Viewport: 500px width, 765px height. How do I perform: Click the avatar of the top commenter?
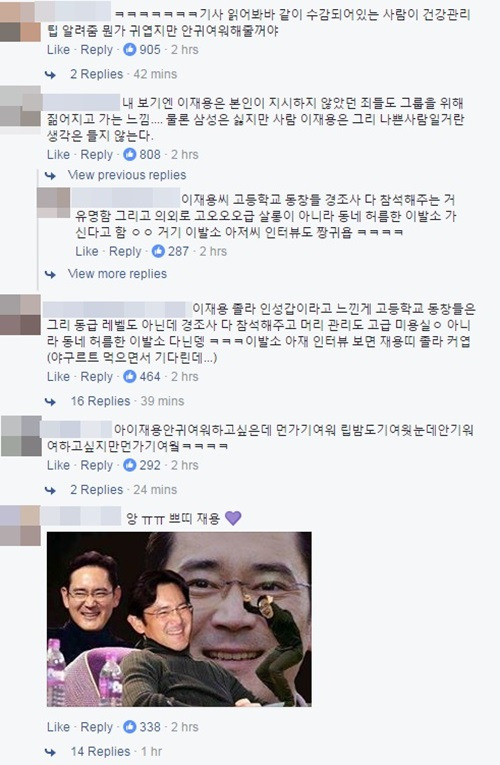coord(20,21)
